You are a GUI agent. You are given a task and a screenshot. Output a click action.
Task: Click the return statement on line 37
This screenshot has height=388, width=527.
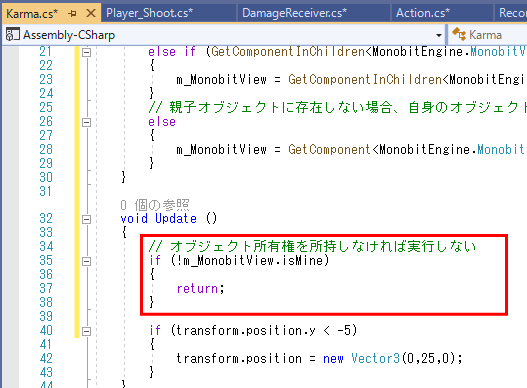tap(200, 288)
